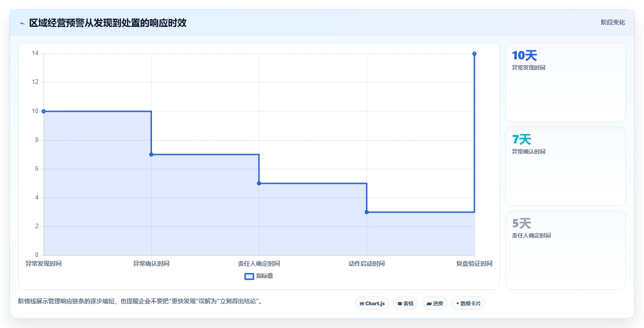
Task: Select the 表格 tag chip
Action: (x=405, y=303)
